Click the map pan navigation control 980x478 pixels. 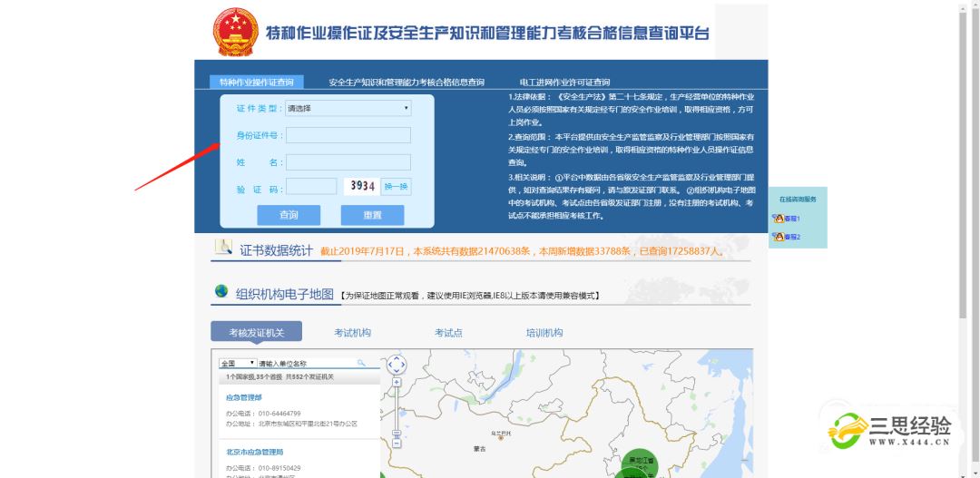point(397,365)
